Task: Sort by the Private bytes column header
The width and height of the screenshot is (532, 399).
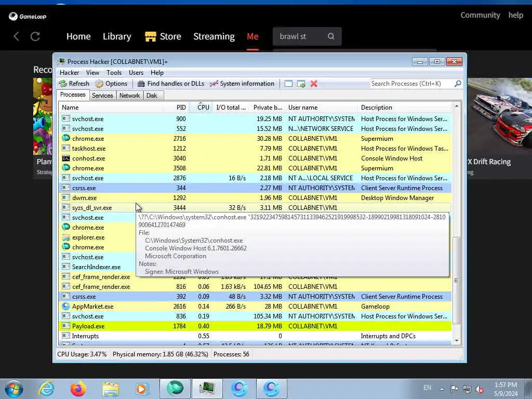Action: (267, 107)
